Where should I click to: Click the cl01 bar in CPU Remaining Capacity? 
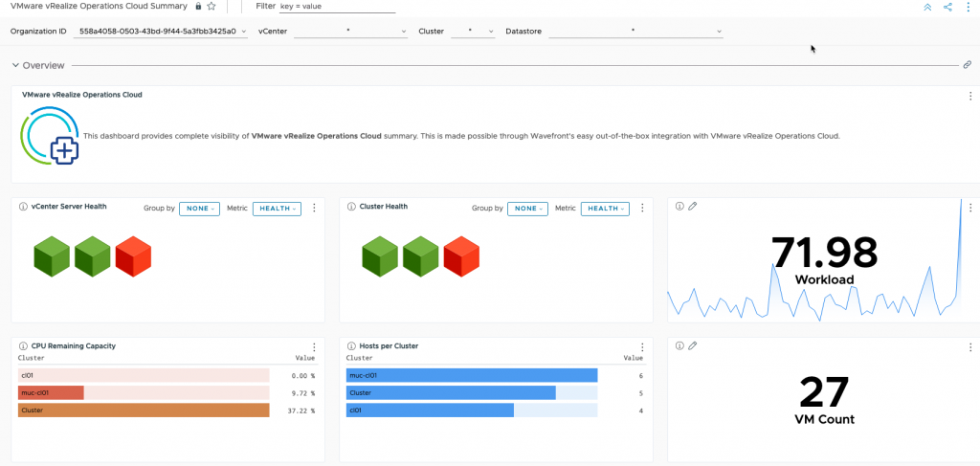point(144,375)
